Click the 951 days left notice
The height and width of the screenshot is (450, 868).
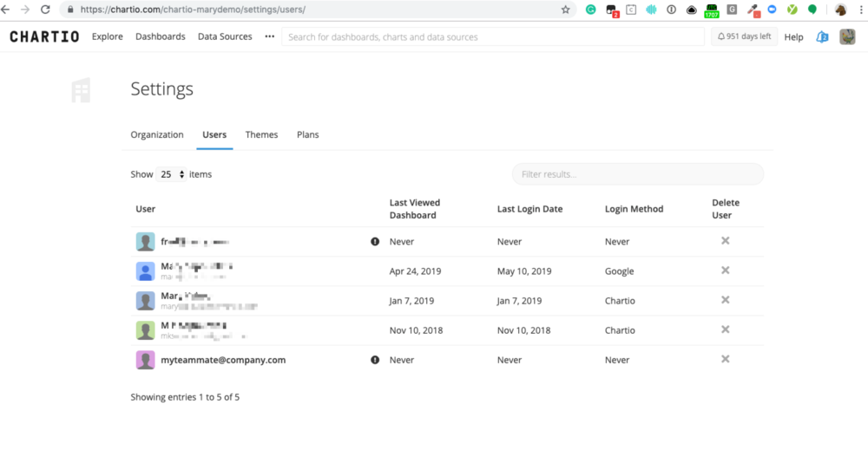tap(744, 36)
